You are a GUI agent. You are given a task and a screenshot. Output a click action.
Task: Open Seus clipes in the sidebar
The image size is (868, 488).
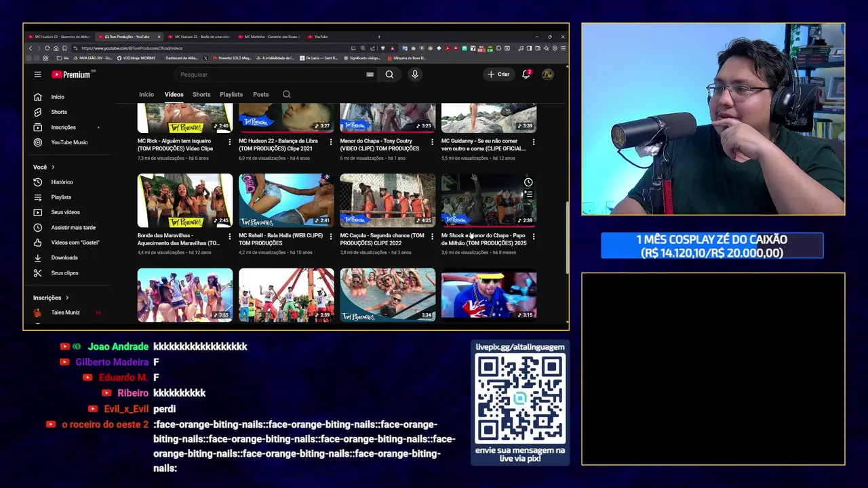(66, 272)
